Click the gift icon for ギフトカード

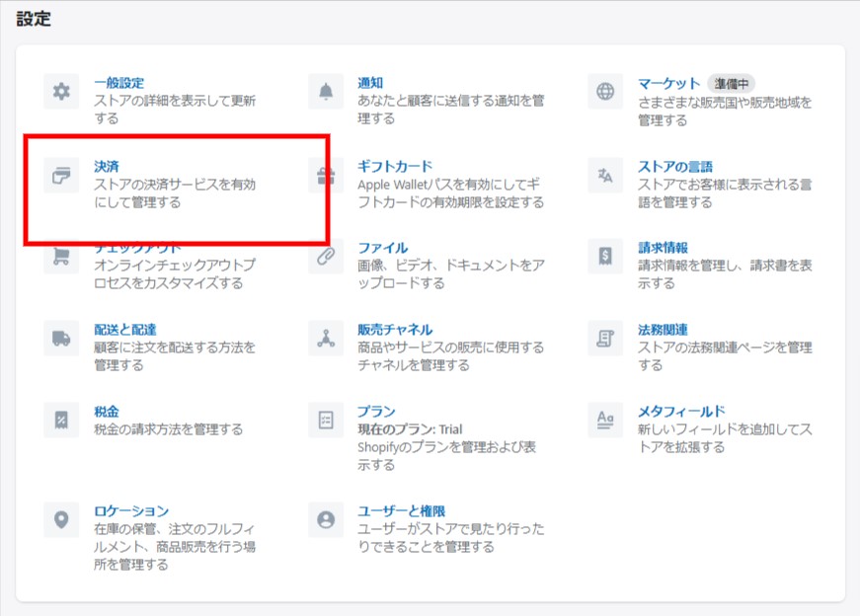tap(326, 177)
